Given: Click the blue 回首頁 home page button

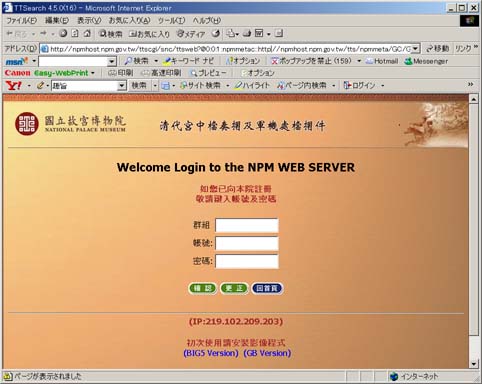Looking at the screenshot, I should [267, 288].
